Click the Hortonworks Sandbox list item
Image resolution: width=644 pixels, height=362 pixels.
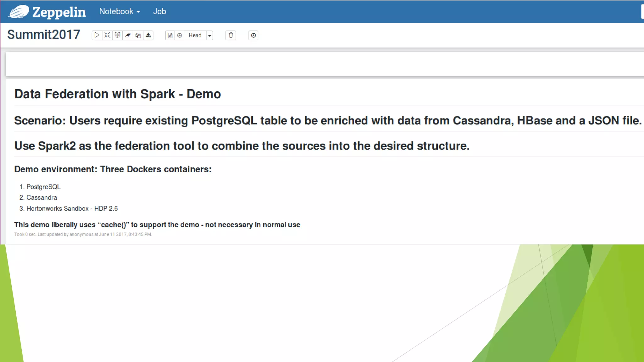click(72, 209)
